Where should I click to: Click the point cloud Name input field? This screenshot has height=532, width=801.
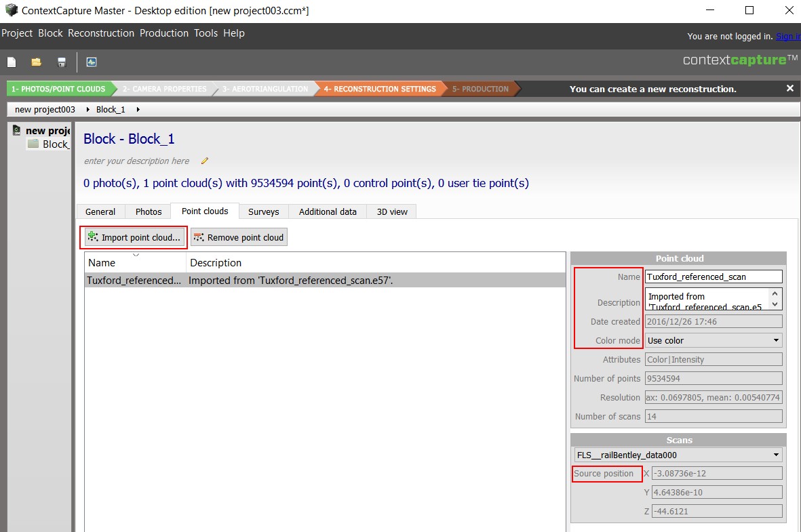(714, 277)
